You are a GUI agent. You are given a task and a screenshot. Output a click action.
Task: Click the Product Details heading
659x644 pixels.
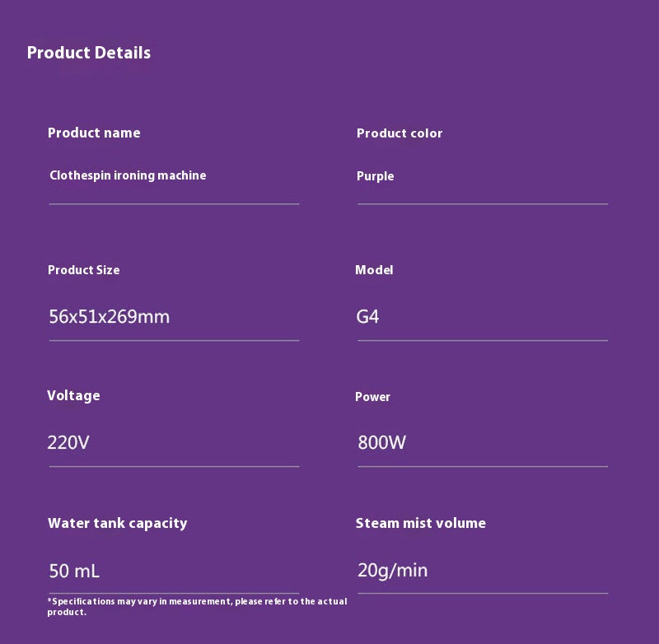[89, 53]
